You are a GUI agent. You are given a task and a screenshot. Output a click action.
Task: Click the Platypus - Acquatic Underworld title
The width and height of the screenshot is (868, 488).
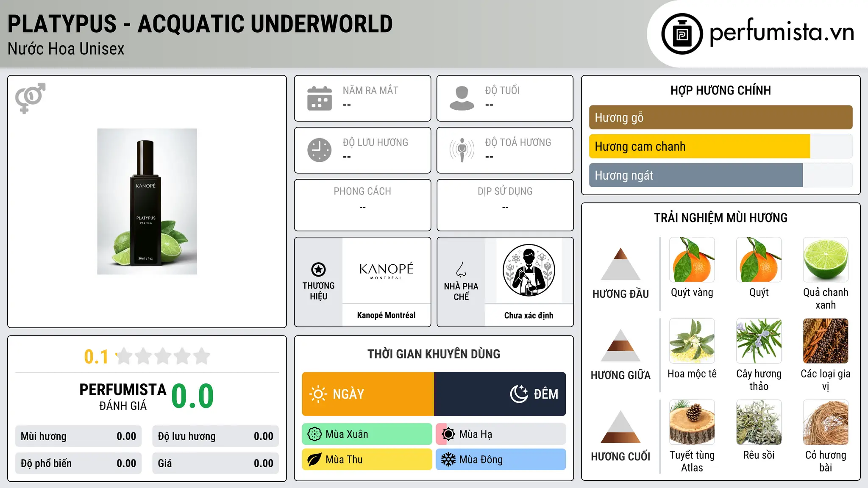[x=200, y=24]
